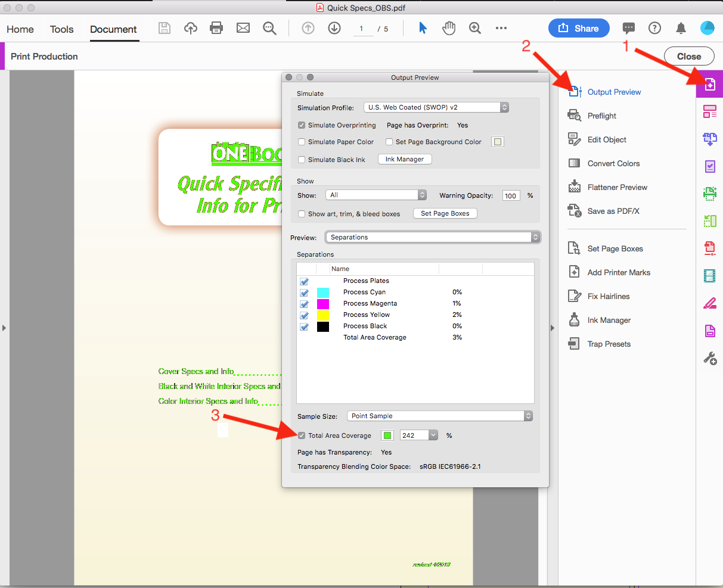Switch to the Tools tab
723x588 pixels.
click(61, 29)
